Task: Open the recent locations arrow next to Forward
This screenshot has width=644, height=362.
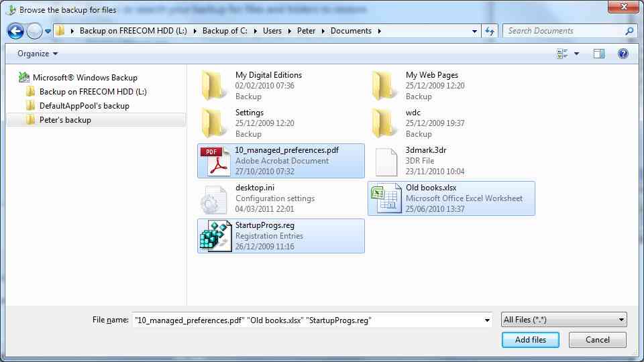Action: 48,32
